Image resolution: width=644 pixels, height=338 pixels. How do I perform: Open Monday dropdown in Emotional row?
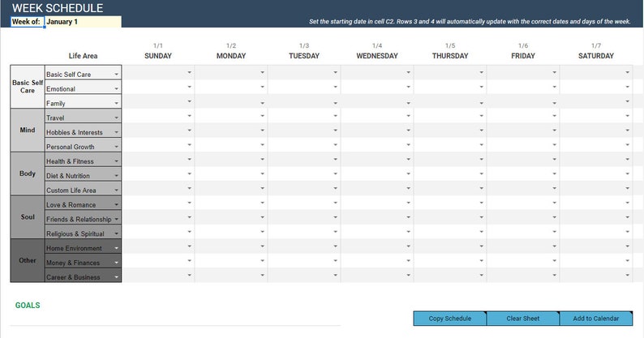click(x=263, y=87)
